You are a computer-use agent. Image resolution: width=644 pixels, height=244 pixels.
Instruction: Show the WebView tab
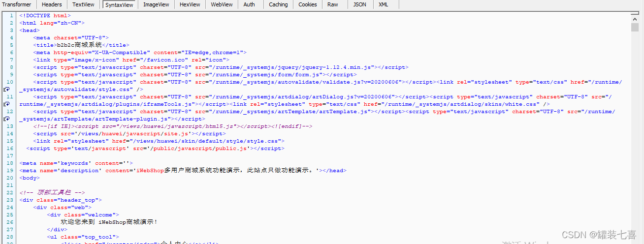tap(222, 4)
